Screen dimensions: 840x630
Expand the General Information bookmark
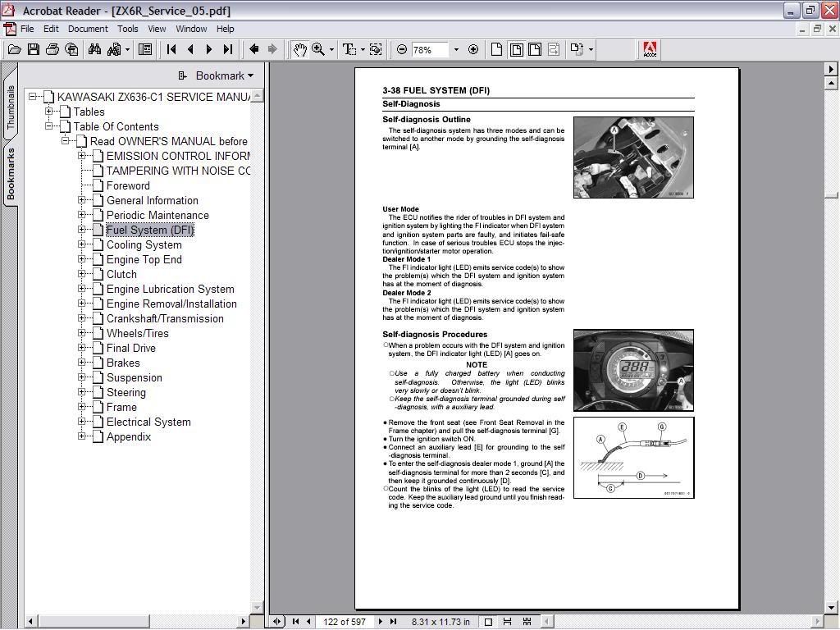(81, 200)
